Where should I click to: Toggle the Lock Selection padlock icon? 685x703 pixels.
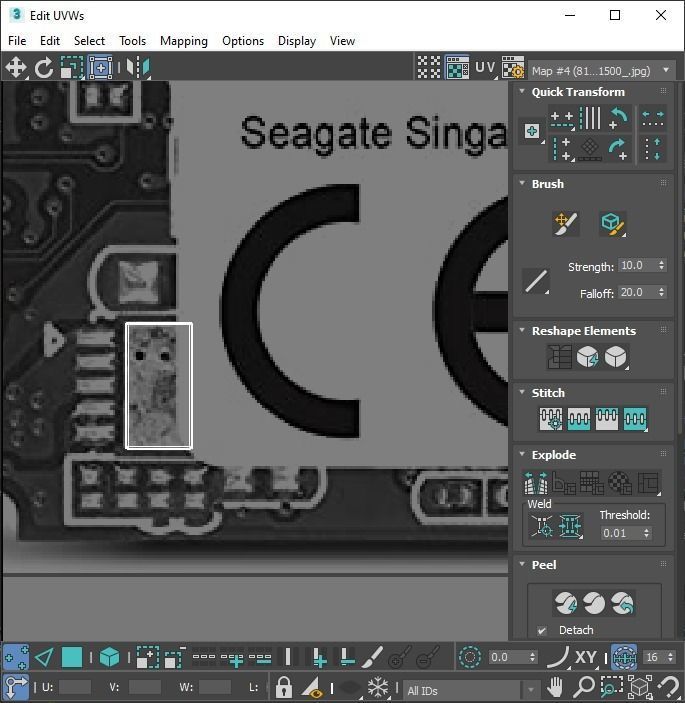click(284, 687)
